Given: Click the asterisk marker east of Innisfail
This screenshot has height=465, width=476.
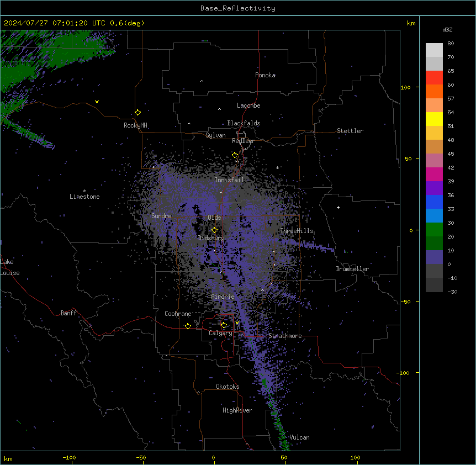Looking at the screenshot, I should point(277,167).
